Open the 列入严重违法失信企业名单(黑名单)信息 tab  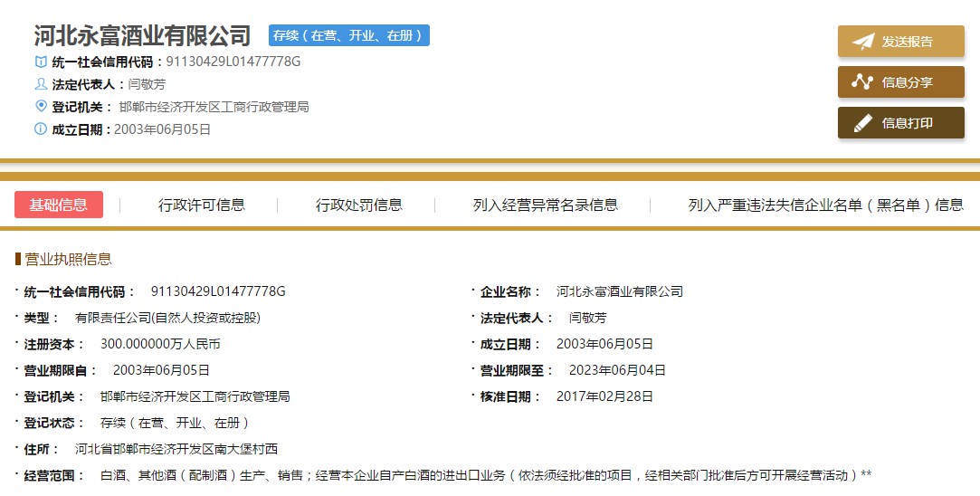[x=825, y=205]
